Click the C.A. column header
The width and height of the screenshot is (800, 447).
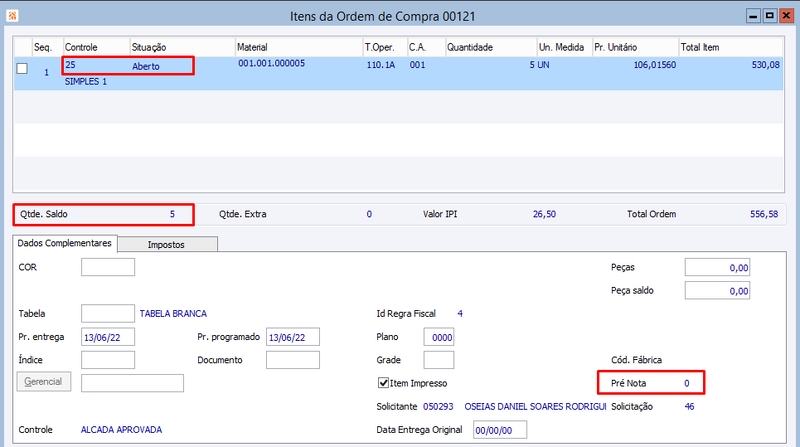click(426, 47)
